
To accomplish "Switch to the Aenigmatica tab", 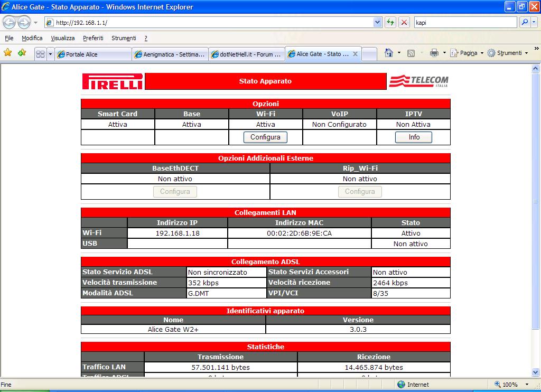I will point(170,54).
